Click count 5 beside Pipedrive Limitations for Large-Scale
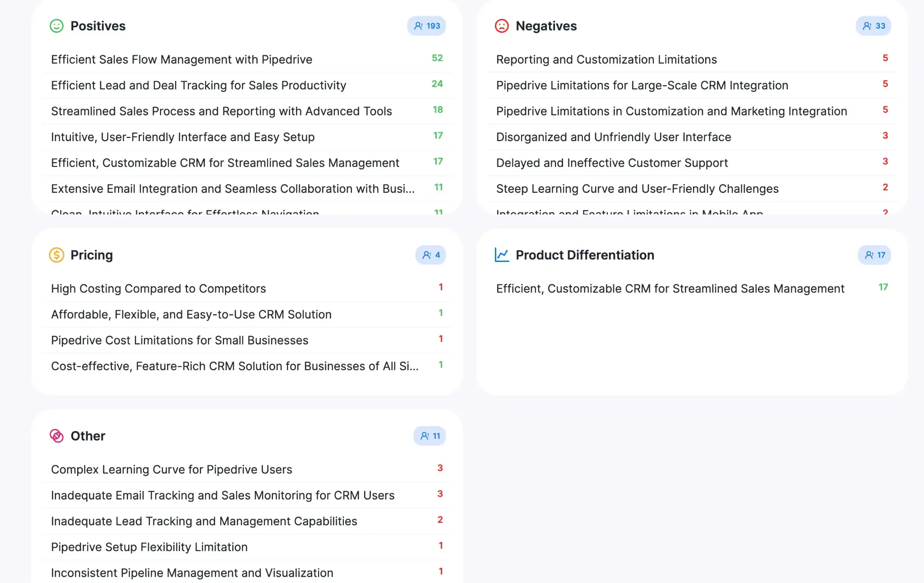 [x=886, y=84]
